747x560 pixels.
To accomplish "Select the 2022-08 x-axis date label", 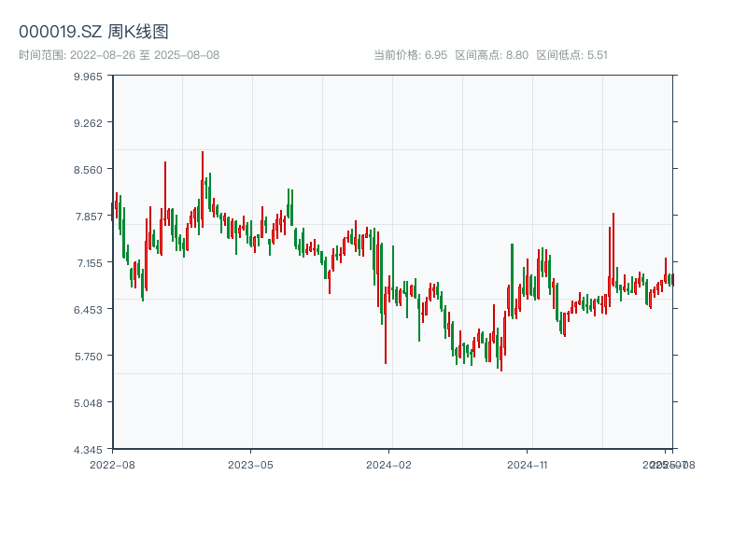I will point(112,464).
